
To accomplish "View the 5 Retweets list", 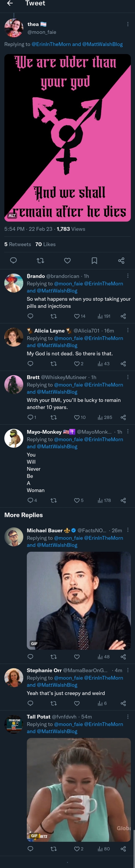I will [17, 244].
